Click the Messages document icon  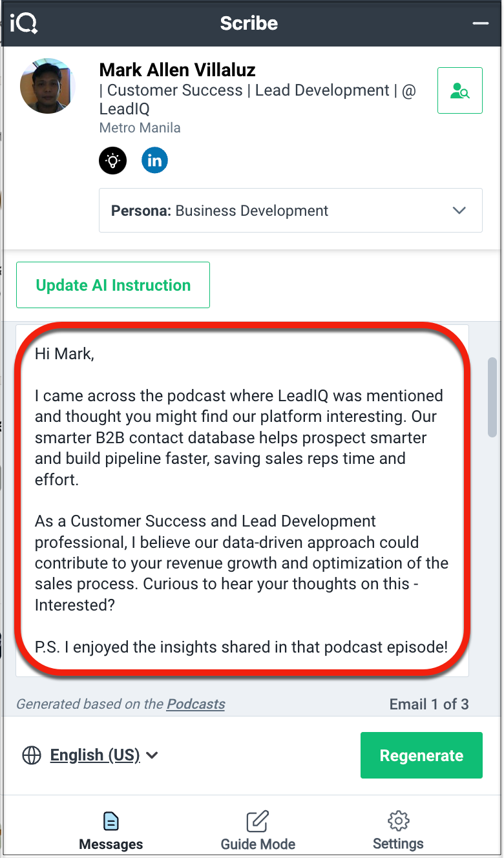[x=111, y=821]
